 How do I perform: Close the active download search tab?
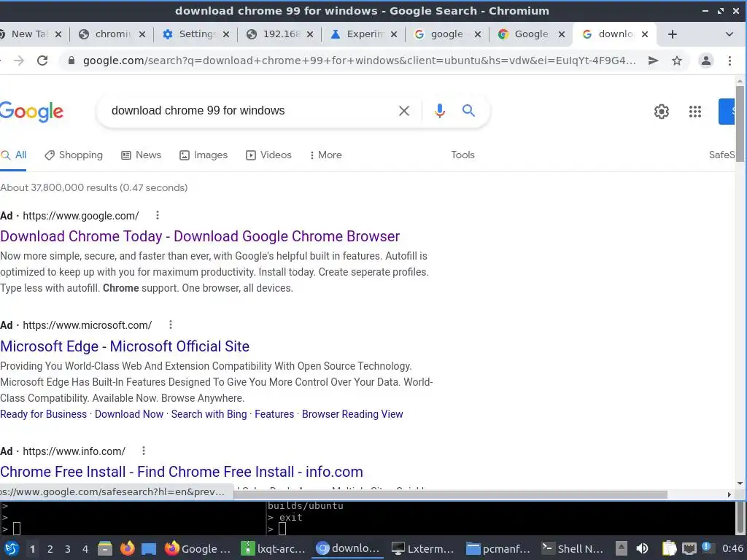pos(645,34)
